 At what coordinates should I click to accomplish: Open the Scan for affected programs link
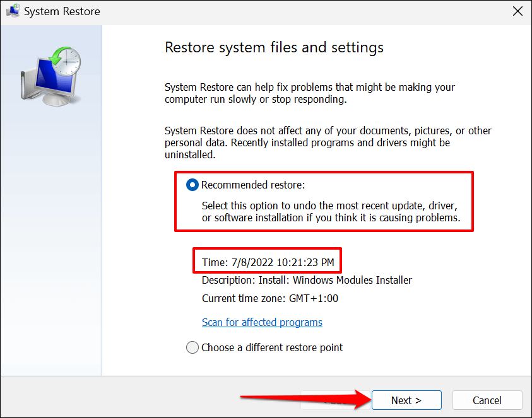click(262, 322)
